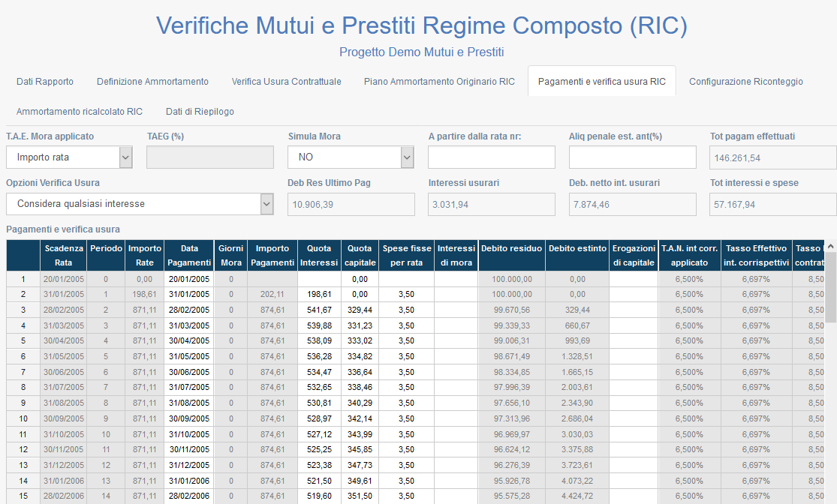
Task: Click Debito residuo cell 100.000,00 in row 1
Action: [x=511, y=279]
